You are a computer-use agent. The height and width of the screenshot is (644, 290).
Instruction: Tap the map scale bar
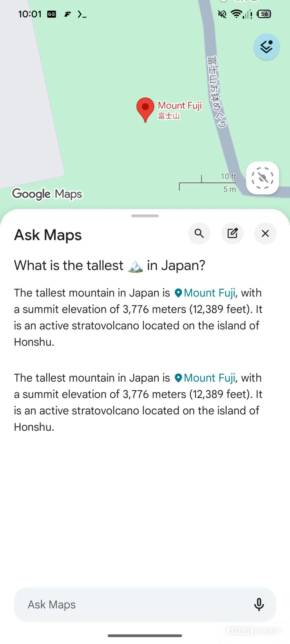208,183
